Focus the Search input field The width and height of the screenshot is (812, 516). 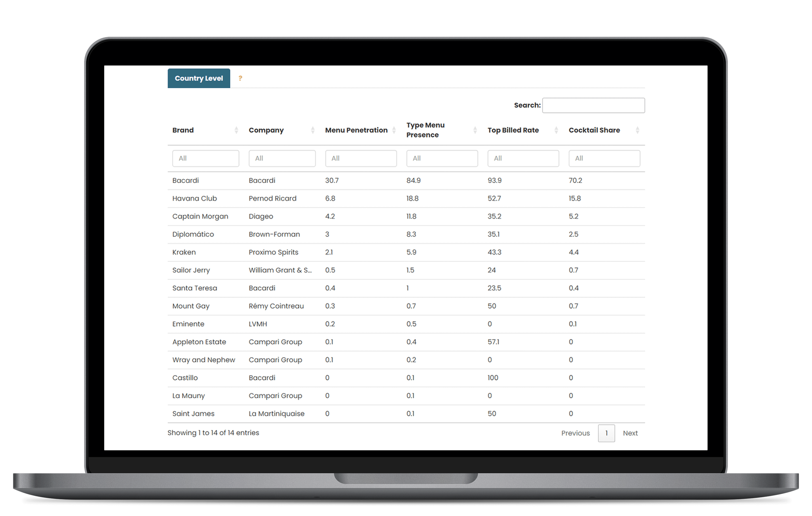[x=593, y=105]
